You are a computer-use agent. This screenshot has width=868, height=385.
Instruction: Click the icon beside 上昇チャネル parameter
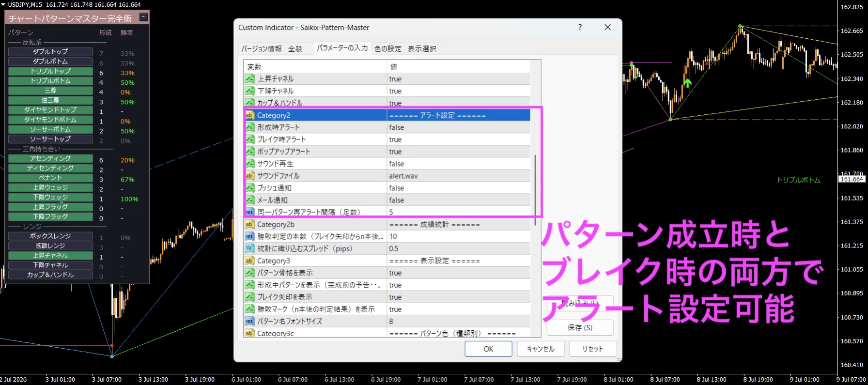click(x=249, y=78)
